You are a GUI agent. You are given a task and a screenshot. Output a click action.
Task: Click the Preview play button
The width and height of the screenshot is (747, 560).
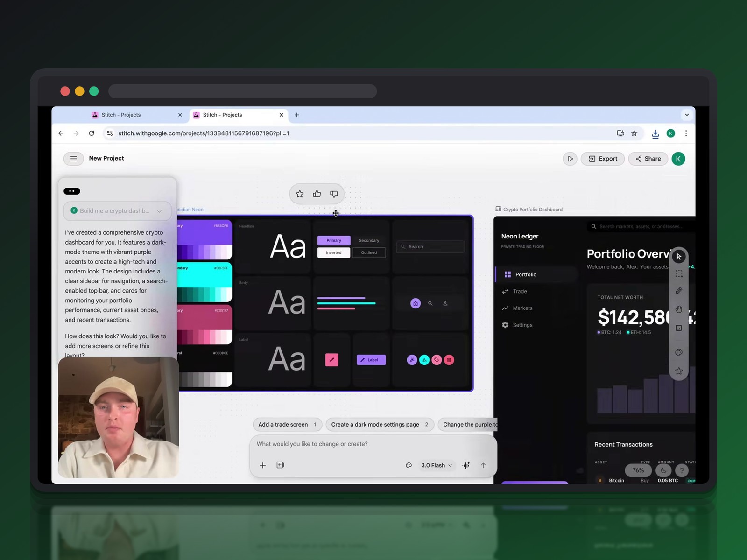(x=570, y=159)
